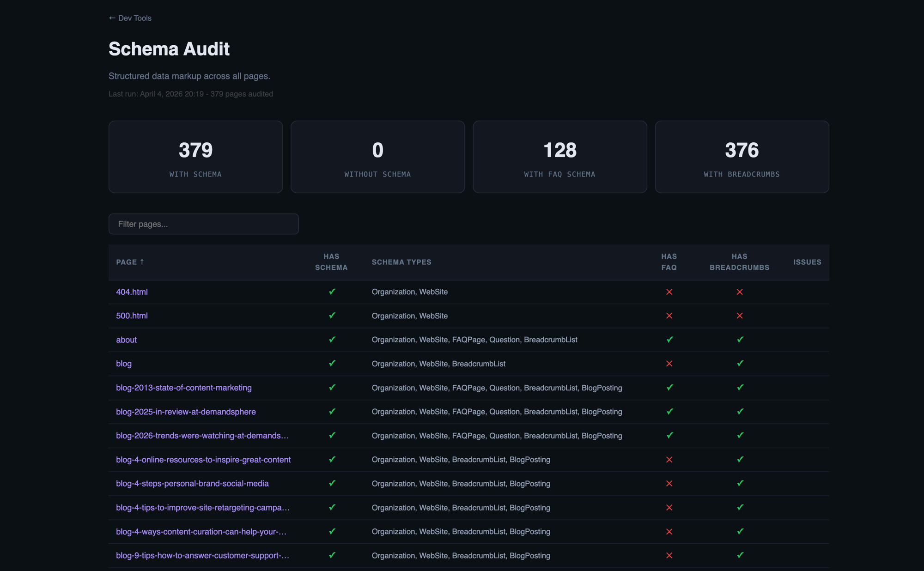Click the green FAQ checkmark on the about row

(669, 340)
